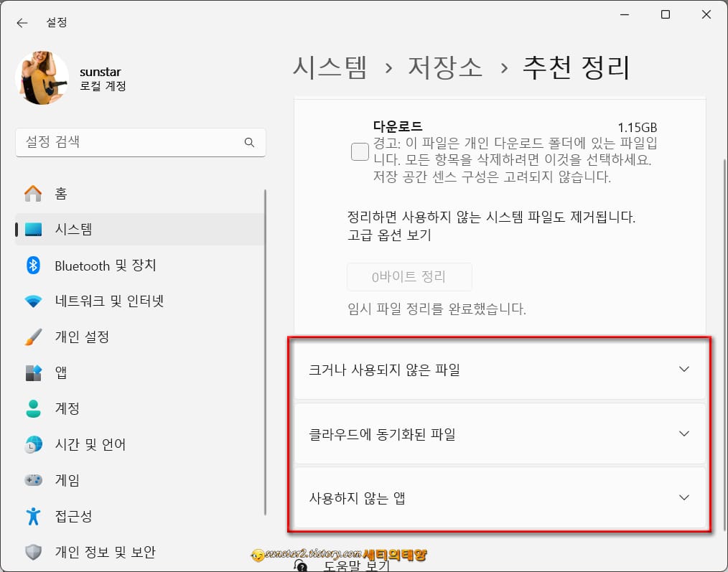Expand 크거나 사용되지 않은 파일 section
Image resolution: width=728 pixels, height=572 pixels.
tap(499, 370)
